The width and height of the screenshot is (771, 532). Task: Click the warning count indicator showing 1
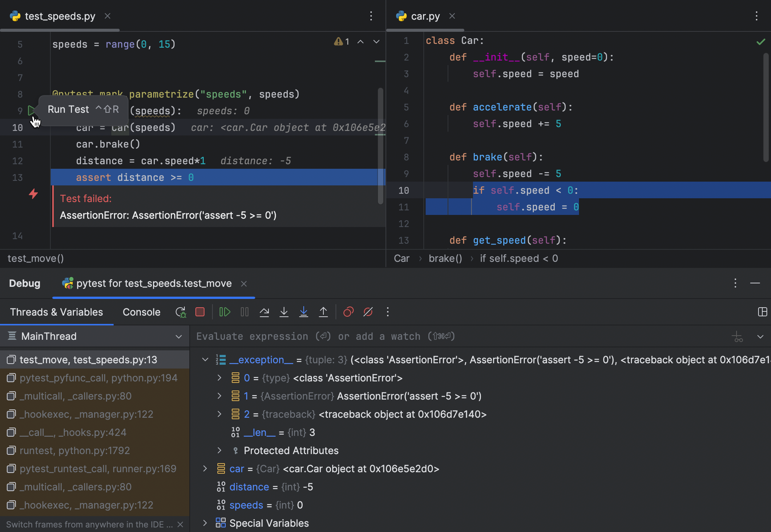341,42
